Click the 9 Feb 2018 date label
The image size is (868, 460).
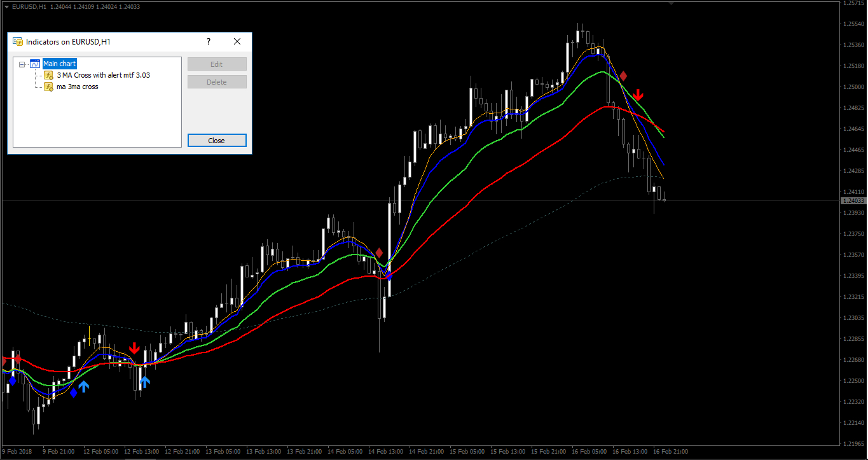[16, 452]
